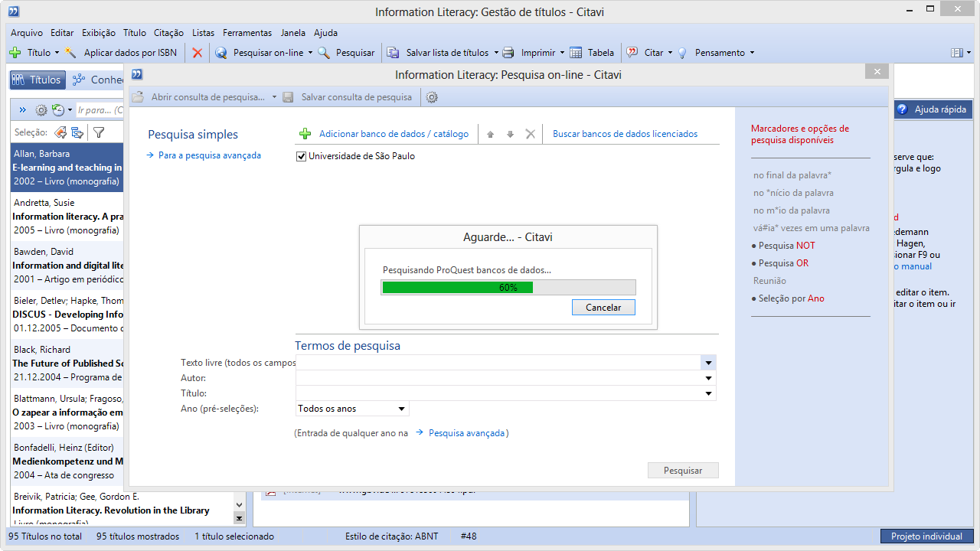The height and width of the screenshot is (551, 980).
Task: Click Buscar bancos de dados licenciados
Action: pyautogui.click(x=625, y=134)
